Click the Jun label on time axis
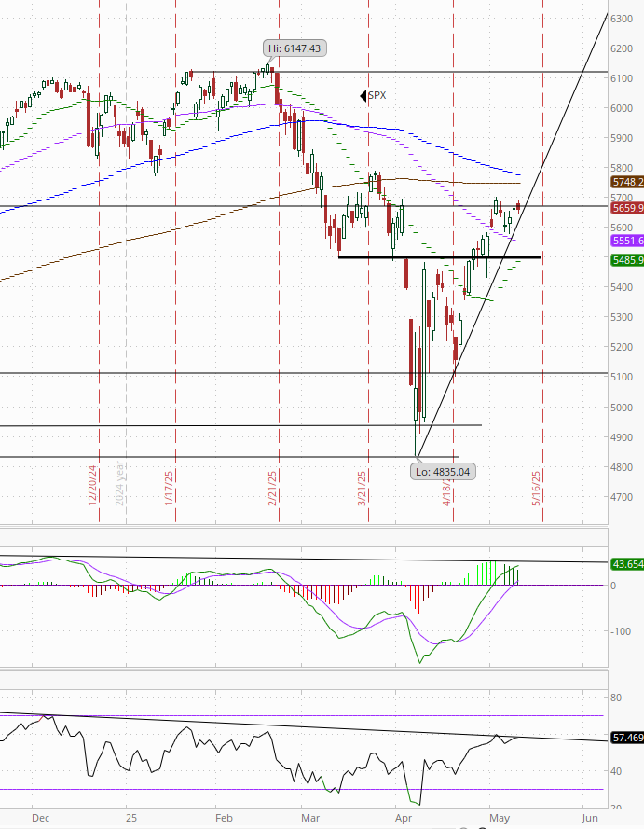This screenshot has width=644, height=829. point(590,818)
